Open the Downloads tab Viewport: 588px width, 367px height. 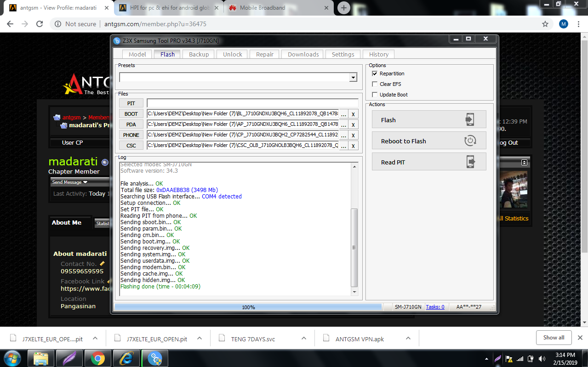[303, 54]
